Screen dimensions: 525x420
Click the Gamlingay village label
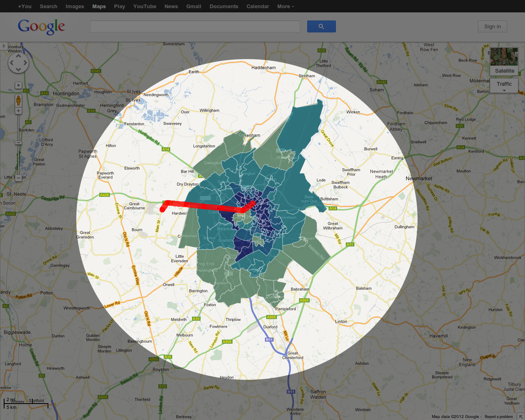pos(60,265)
